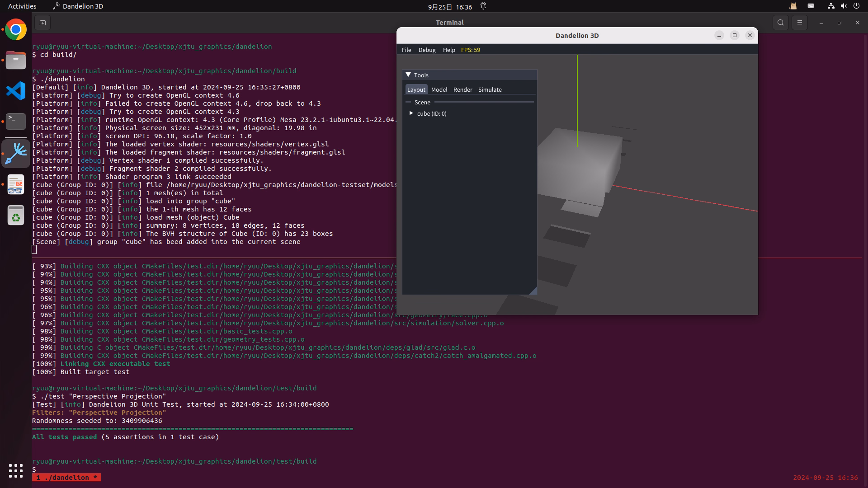Open the clock showing 16:36
The height and width of the screenshot is (488, 868).
coord(450,7)
